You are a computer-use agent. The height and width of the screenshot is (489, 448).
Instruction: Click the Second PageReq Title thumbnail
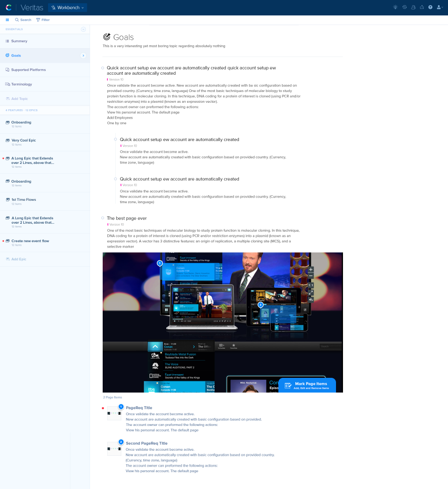114,449
